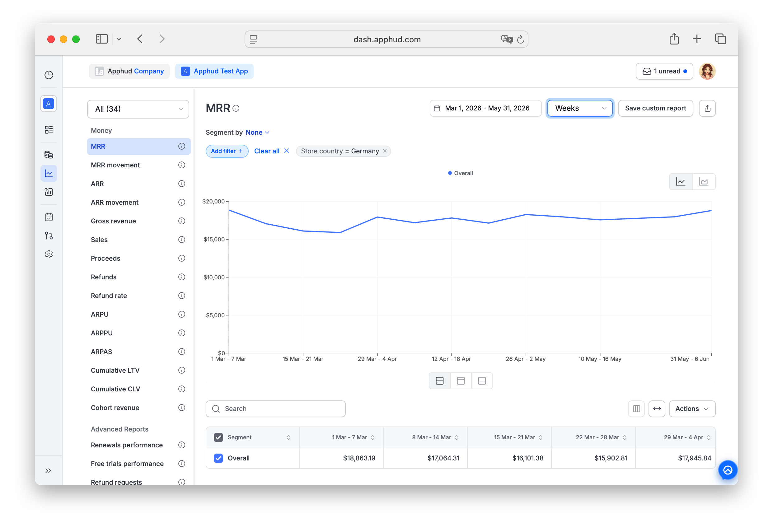Toggle the Segment header checkbox
This screenshot has height=532, width=773.
point(219,437)
